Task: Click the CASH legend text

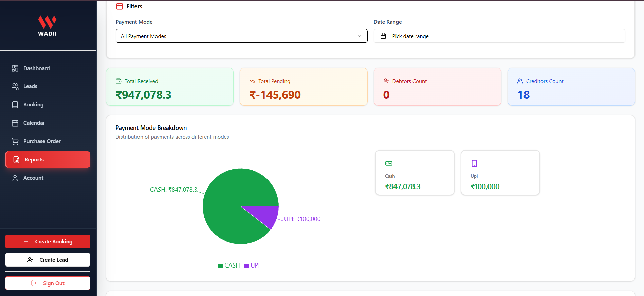Action: (x=232, y=265)
